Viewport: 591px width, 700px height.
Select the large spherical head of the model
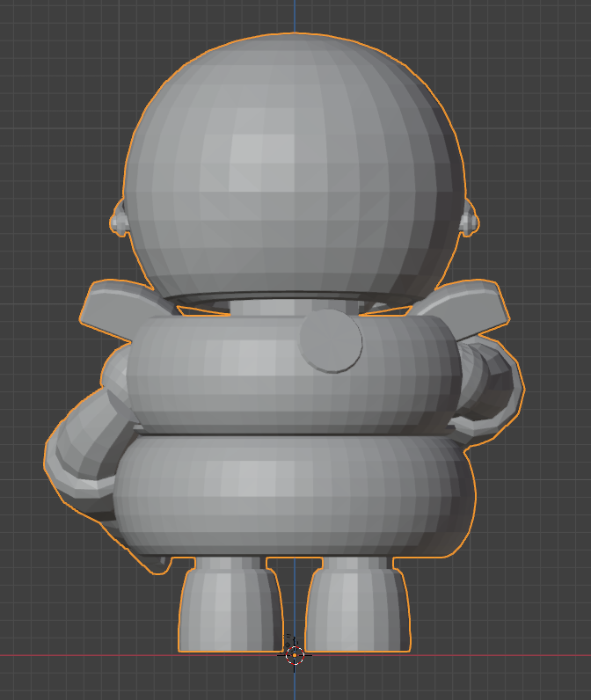coord(295,165)
